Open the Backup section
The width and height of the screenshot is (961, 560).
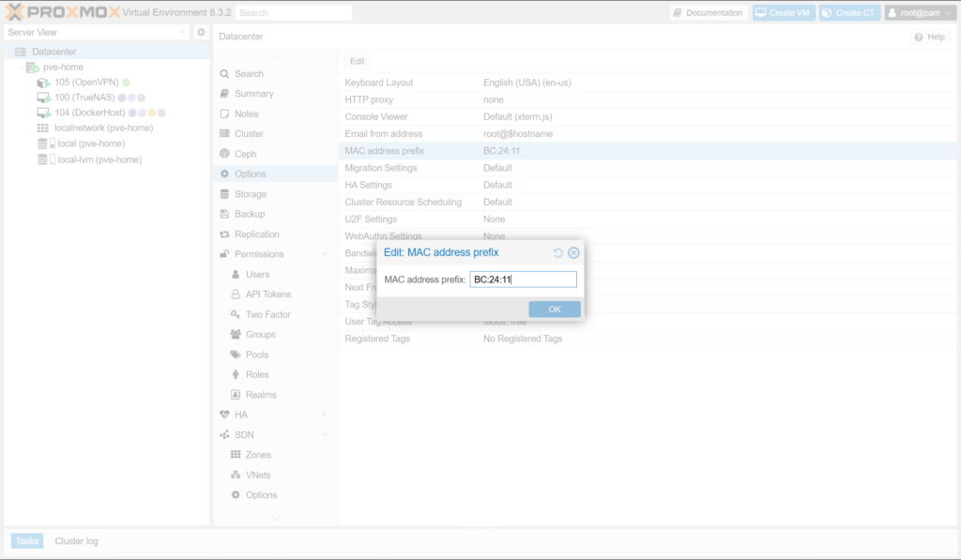(x=249, y=214)
